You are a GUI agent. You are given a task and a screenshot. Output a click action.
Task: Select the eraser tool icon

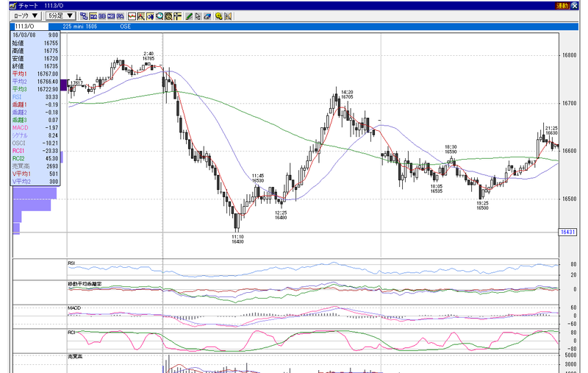pos(207,16)
